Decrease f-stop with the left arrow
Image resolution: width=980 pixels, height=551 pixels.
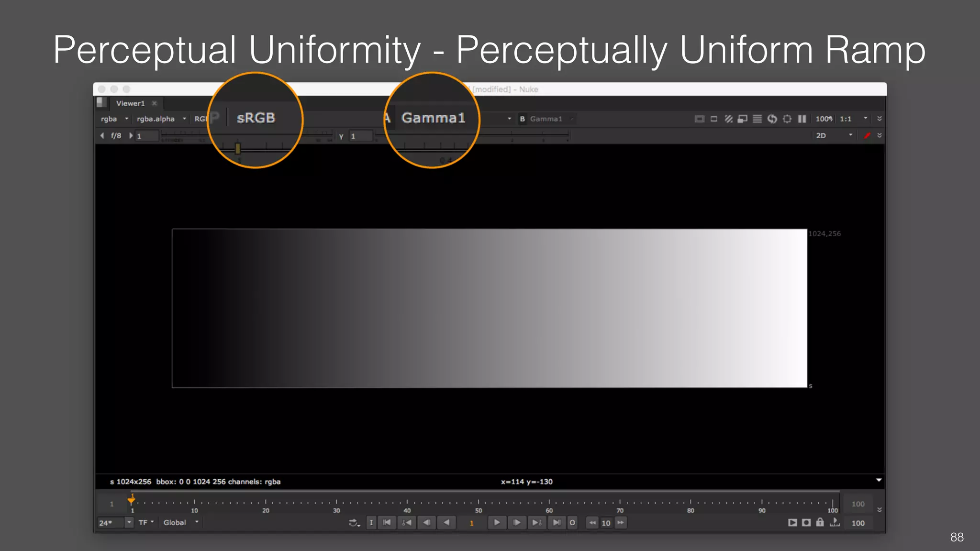click(102, 136)
